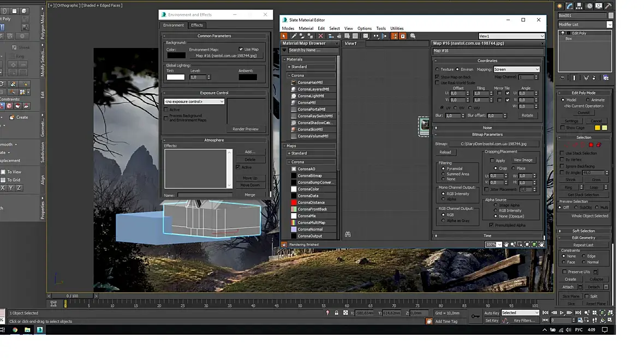Enable the Use Map checkbox
Image resolution: width=644 pixels, height=362 pixels.
click(241, 50)
